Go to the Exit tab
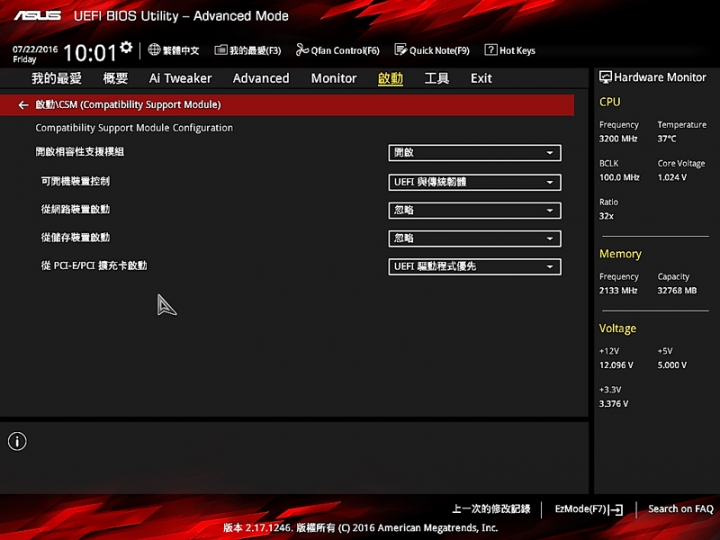 coord(481,79)
